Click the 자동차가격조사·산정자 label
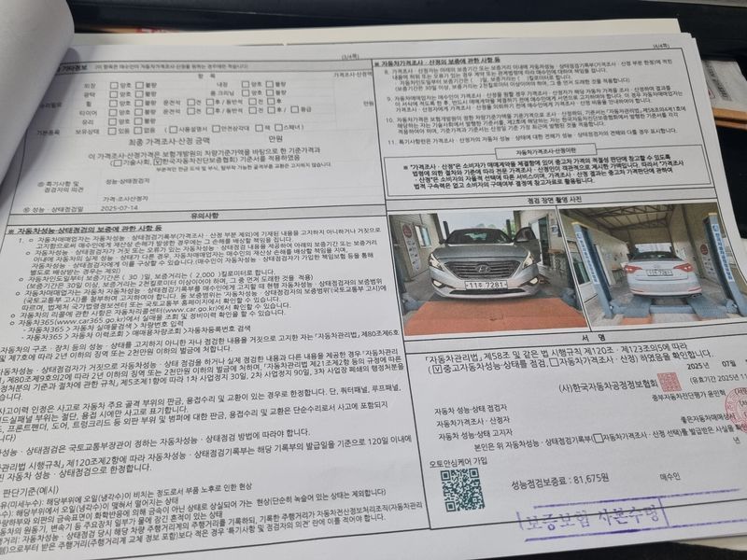Viewport: 747px width, 560px height. (473, 422)
